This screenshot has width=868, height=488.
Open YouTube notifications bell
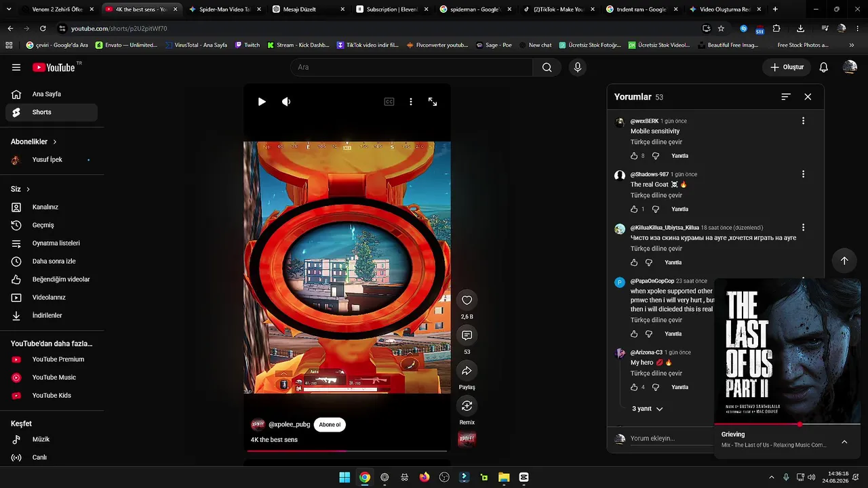[x=824, y=67]
